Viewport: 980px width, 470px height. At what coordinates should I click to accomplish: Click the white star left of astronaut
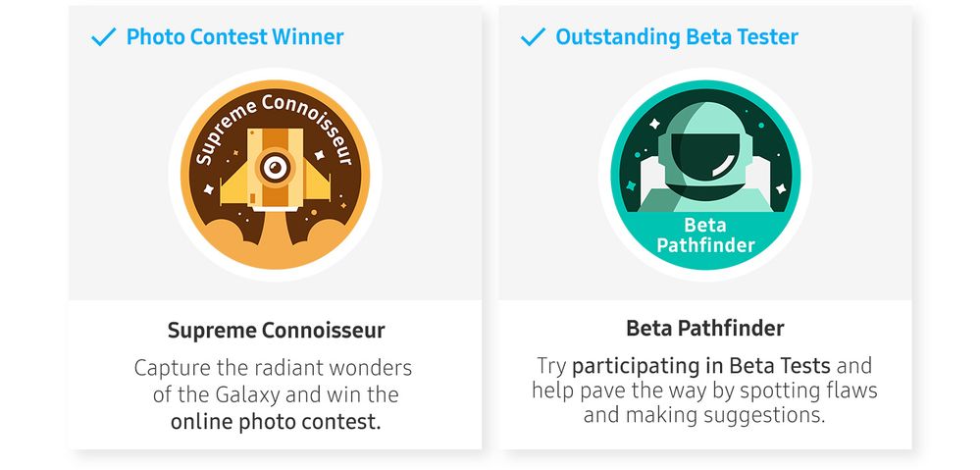click(654, 124)
